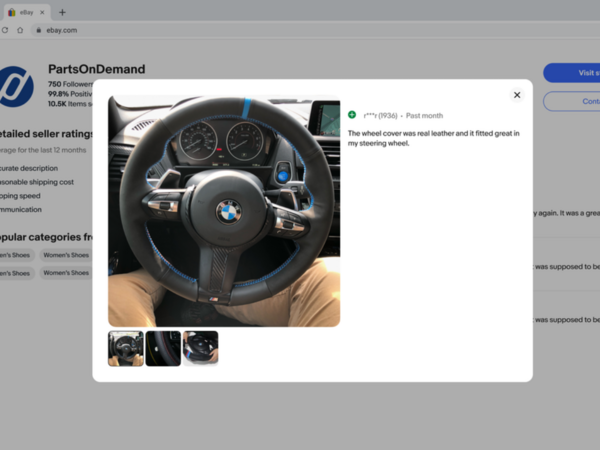This screenshot has height=450, width=600.
Task: Close the review photo dialog
Action: pyautogui.click(x=517, y=95)
